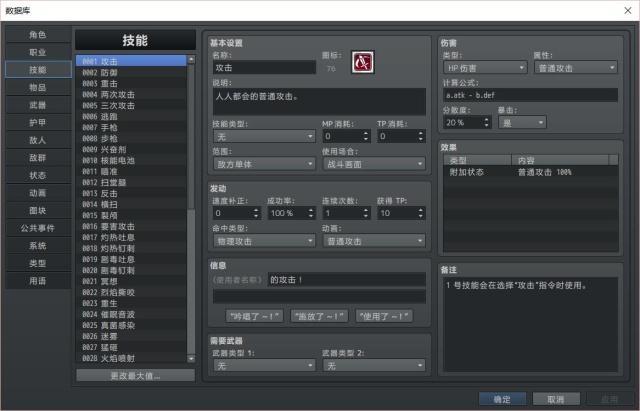Go to the 公共事件 tab
Screen dimensions: 640x411
(38, 228)
